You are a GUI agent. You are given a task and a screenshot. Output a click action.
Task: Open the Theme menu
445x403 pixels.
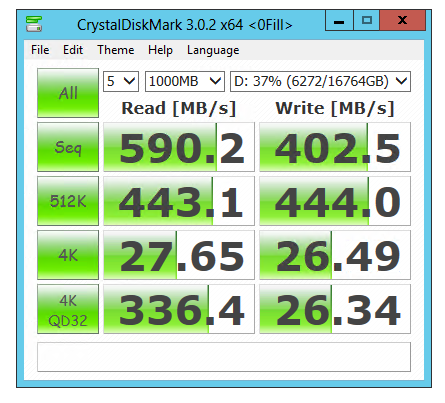(116, 50)
